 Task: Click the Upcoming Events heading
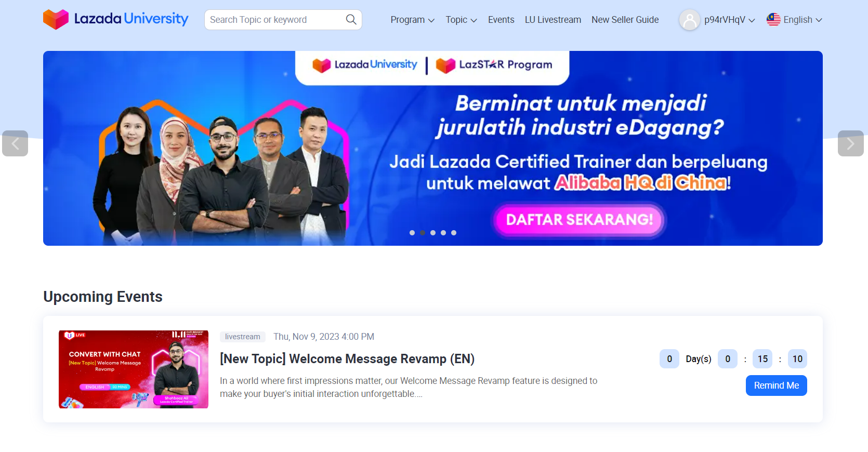click(x=103, y=297)
